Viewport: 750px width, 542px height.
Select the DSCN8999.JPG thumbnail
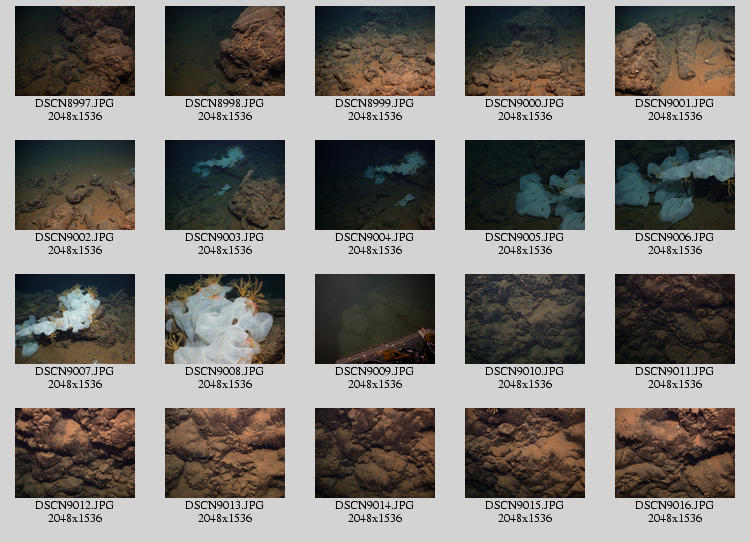coord(375,51)
